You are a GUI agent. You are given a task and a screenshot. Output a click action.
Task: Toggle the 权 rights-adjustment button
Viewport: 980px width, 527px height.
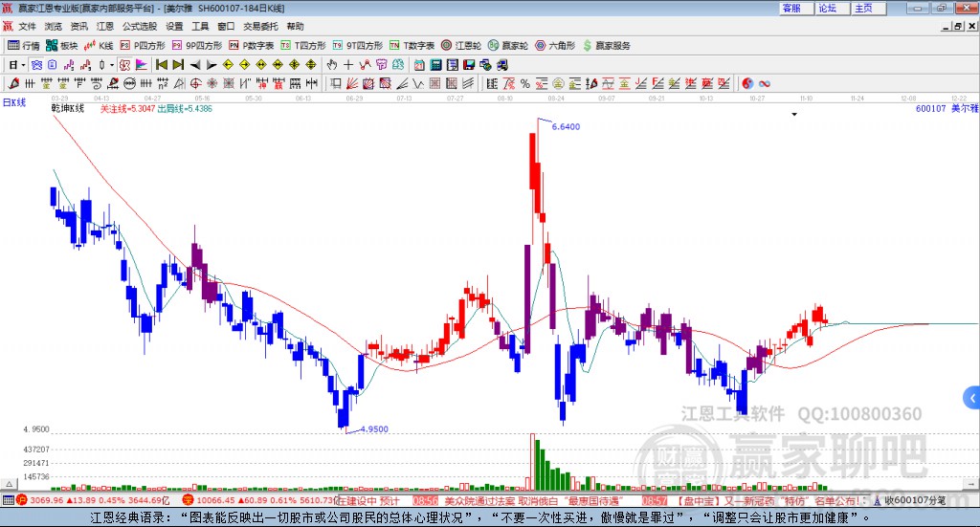pyautogui.click(x=125, y=65)
